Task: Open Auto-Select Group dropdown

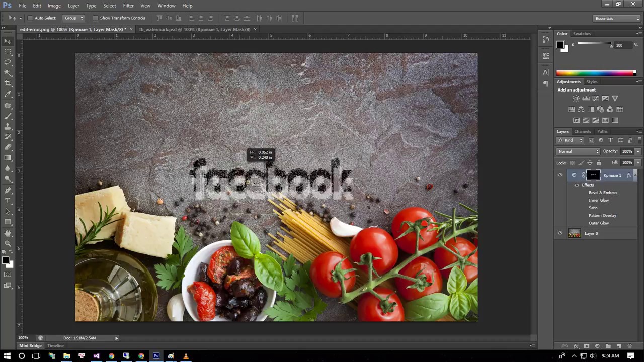Action: [73, 18]
